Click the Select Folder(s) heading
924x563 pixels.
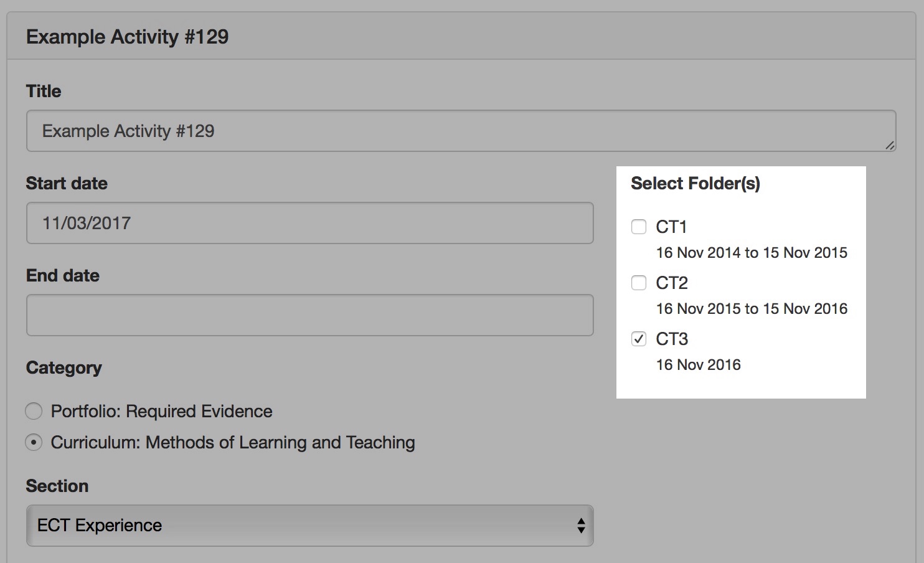(x=695, y=183)
